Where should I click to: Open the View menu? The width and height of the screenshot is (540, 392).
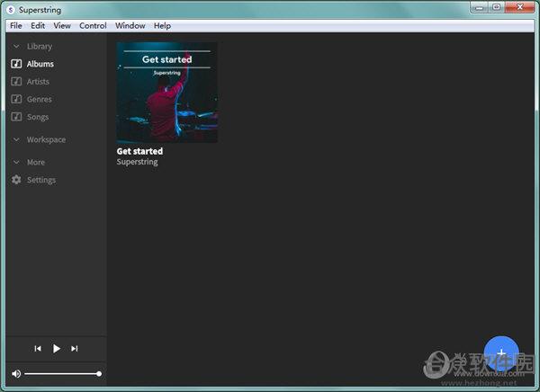(62, 25)
